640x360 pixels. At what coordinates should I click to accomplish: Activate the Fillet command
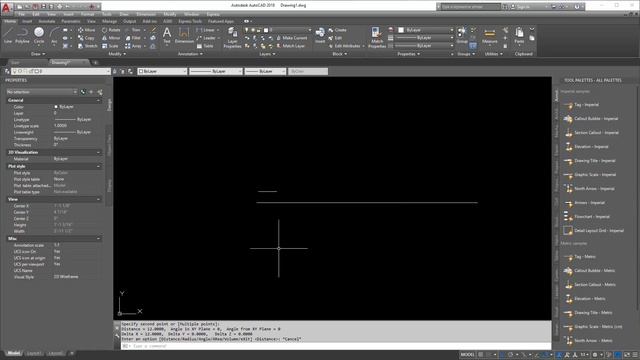[x=133, y=38]
